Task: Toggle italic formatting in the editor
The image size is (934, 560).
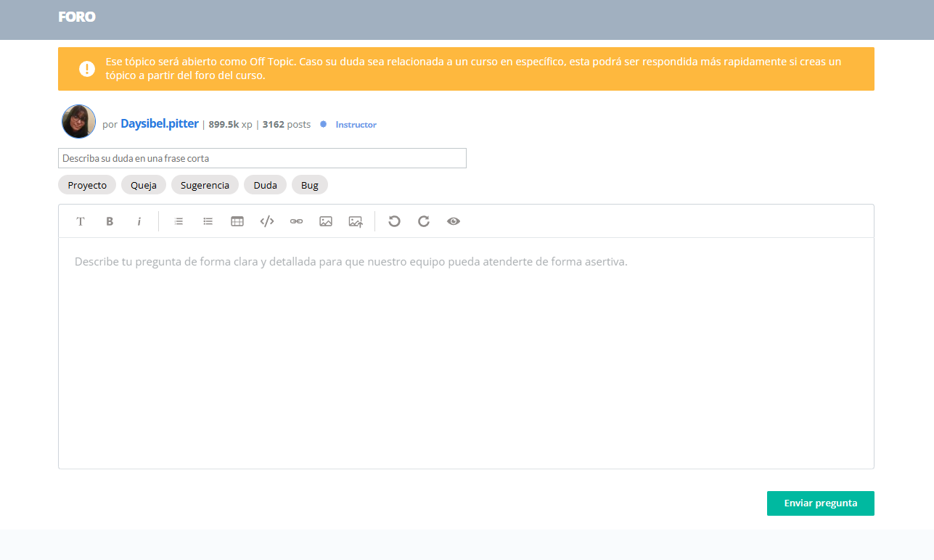Action: [139, 221]
